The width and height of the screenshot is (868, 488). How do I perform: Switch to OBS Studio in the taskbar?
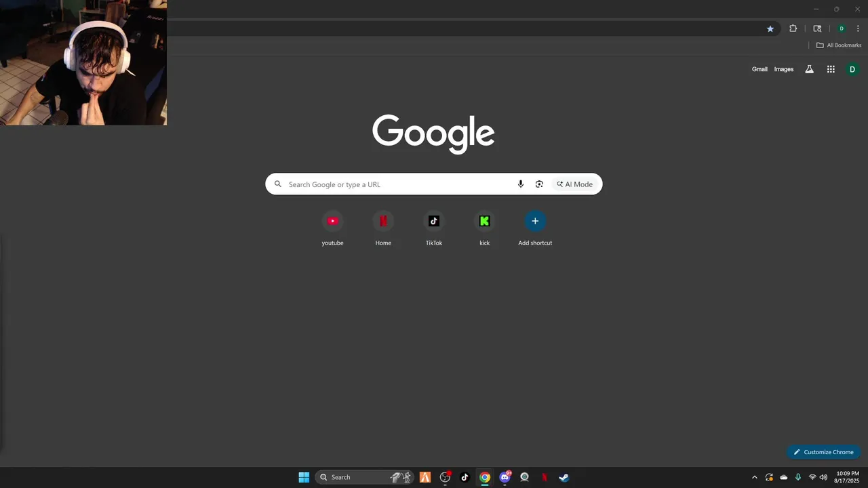445,477
